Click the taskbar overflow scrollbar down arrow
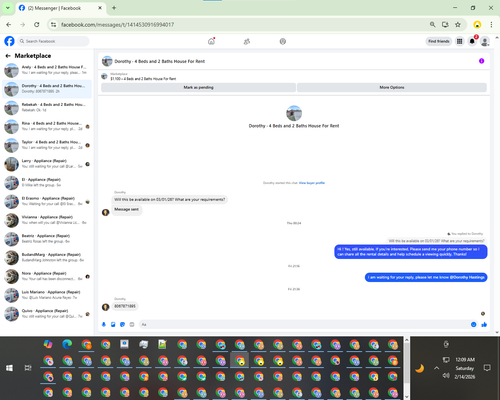The width and height of the screenshot is (500, 400). [x=407, y=397]
